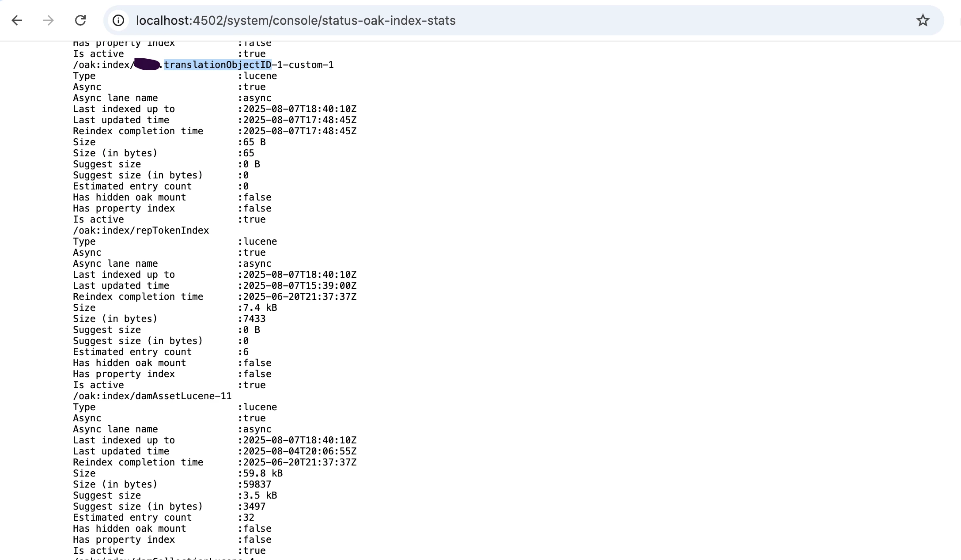961x560 pixels.
Task: Click estimated entry count value 32
Action: coord(249,518)
